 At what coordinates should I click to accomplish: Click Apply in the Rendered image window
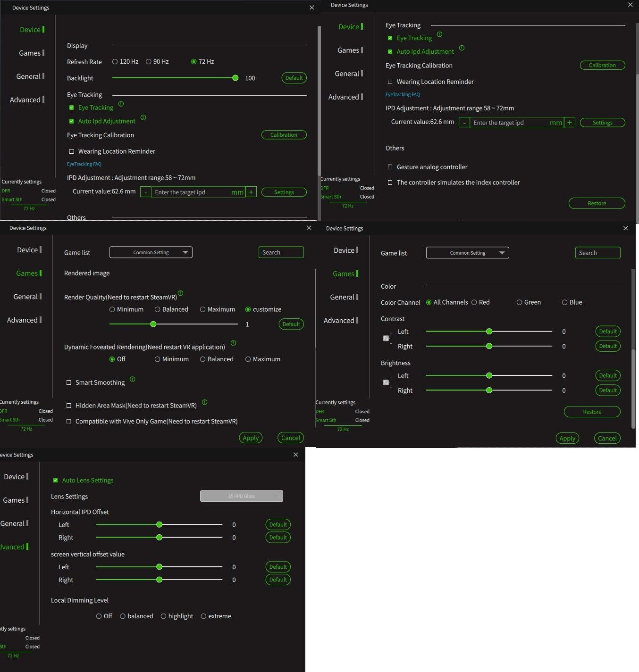click(251, 438)
